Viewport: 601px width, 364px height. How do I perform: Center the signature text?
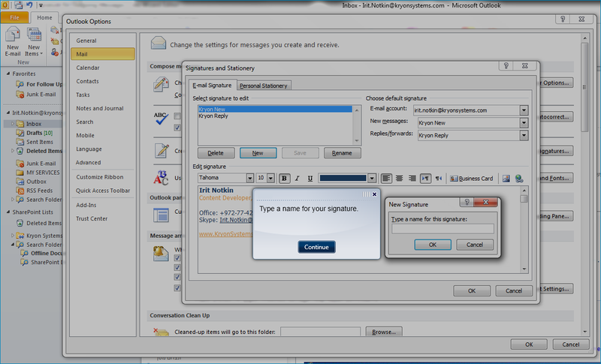coord(400,179)
